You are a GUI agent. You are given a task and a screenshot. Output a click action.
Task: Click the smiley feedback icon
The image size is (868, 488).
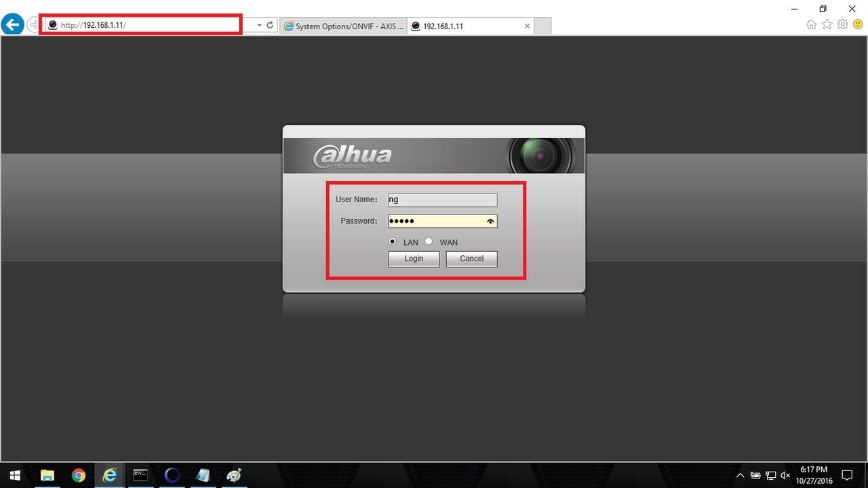(x=858, y=24)
